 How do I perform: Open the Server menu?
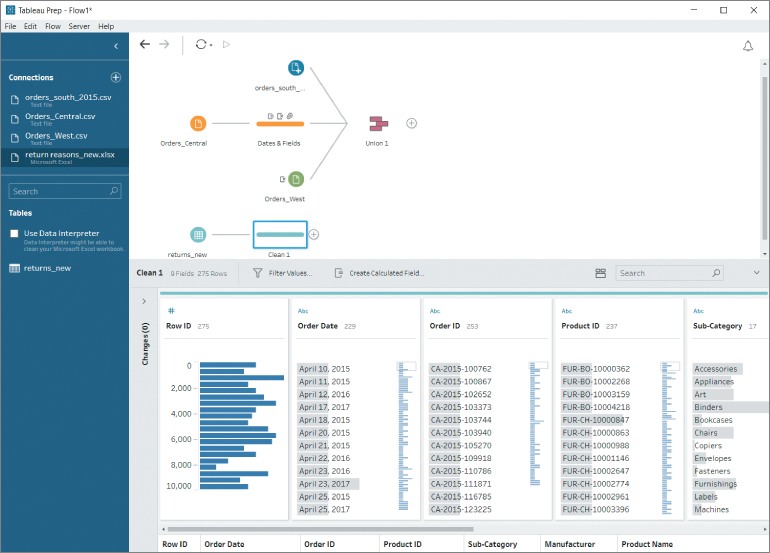click(79, 26)
